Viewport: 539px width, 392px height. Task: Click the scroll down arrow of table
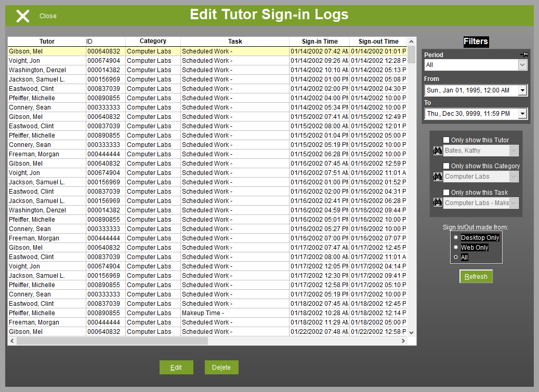(412, 332)
